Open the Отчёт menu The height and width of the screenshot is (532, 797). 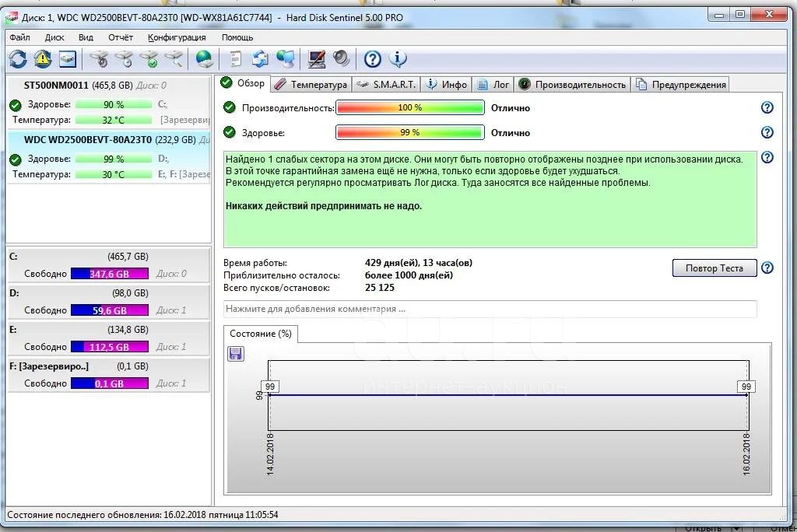121,37
